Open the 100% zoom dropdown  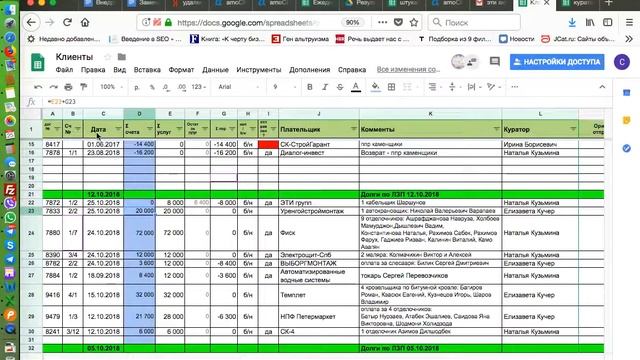tap(111, 87)
